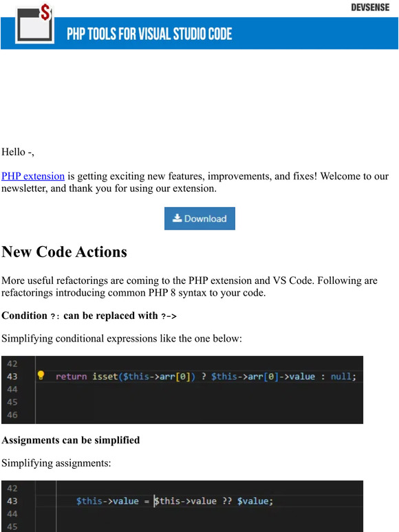Click the isset conditional code line
This screenshot has height=532, width=399.
tap(206, 377)
